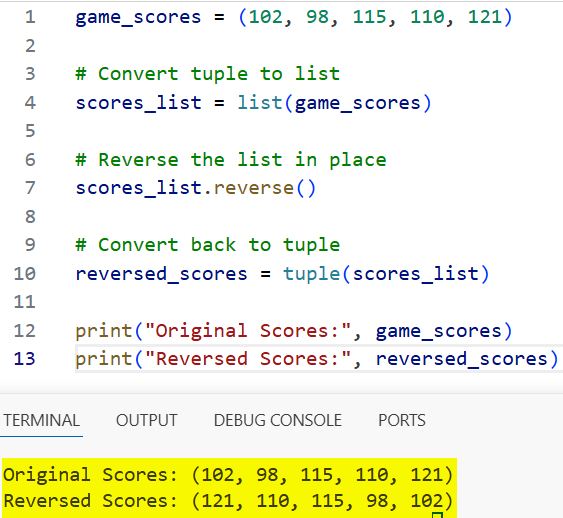Click the terminal output line 'Reversed Scores: (121, 110...'
Viewport: 563px width, 518px height.
tap(228, 501)
